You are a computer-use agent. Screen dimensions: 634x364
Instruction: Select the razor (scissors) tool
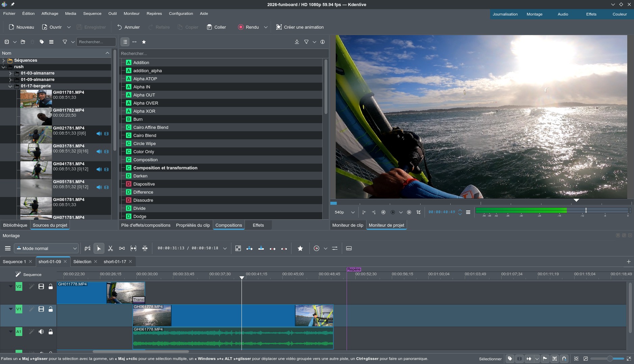110,249
